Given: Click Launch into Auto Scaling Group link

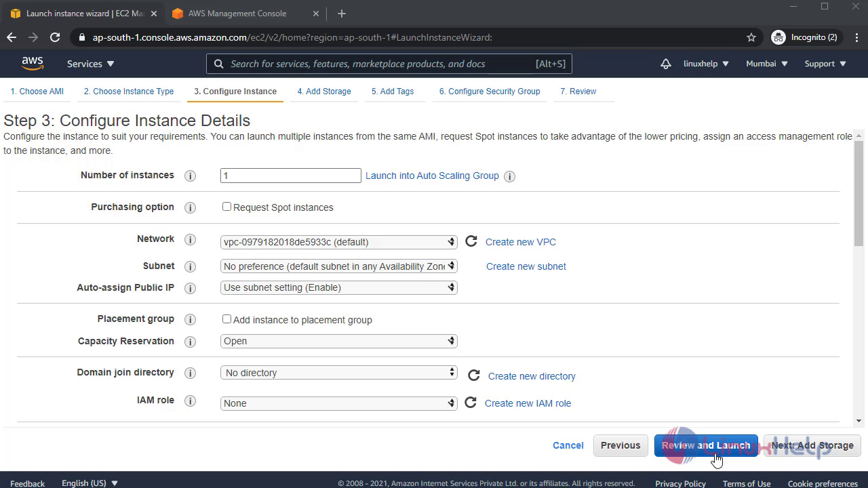Looking at the screenshot, I should point(432,176).
